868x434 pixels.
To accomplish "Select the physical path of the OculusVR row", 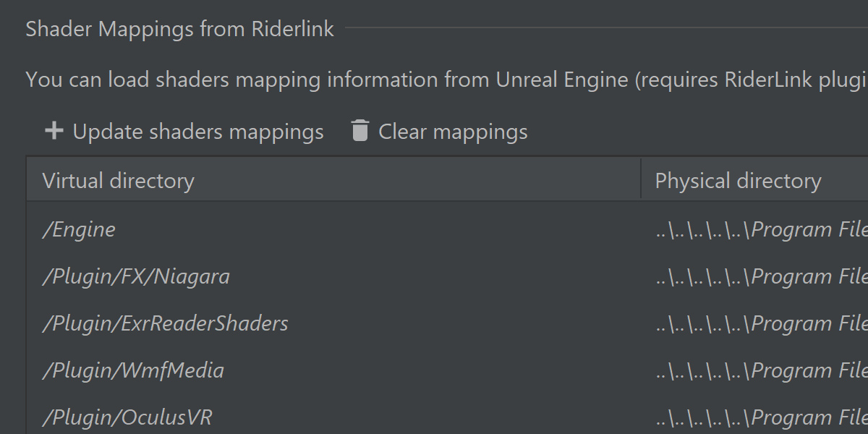I will 761,417.
